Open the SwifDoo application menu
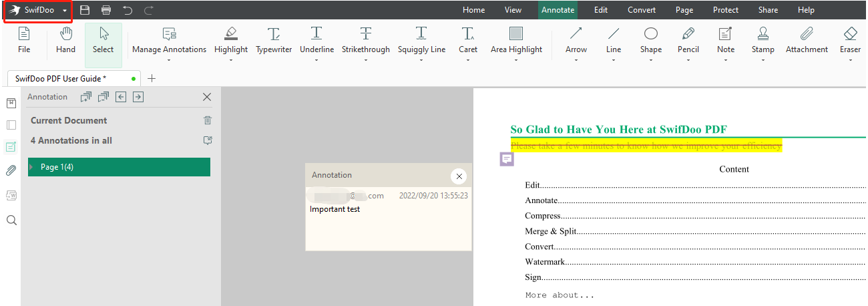The image size is (868, 306). click(37, 10)
